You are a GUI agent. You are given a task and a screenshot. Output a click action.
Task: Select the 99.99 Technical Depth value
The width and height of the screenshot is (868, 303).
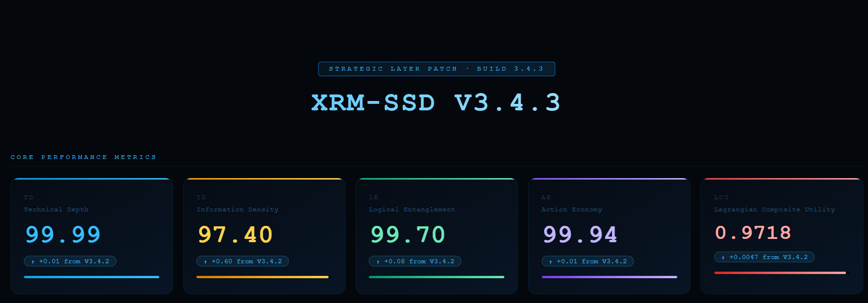pyautogui.click(x=63, y=234)
